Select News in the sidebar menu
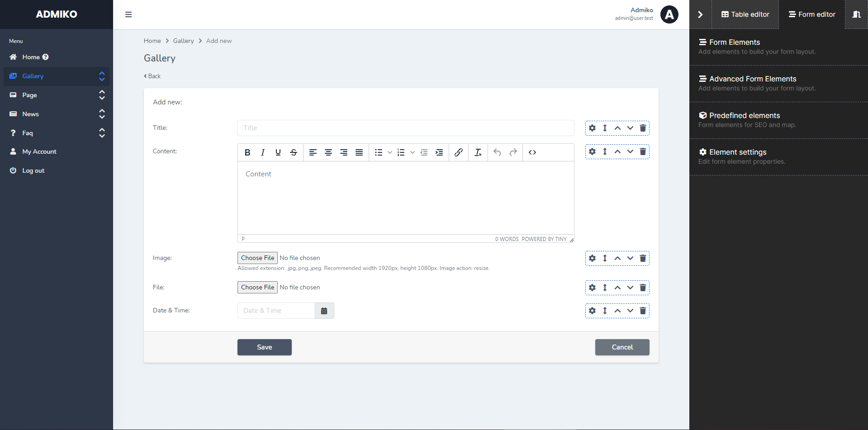The width and height of the screenshot is (868, 430). pyautogui.click(x=30, y=114)
